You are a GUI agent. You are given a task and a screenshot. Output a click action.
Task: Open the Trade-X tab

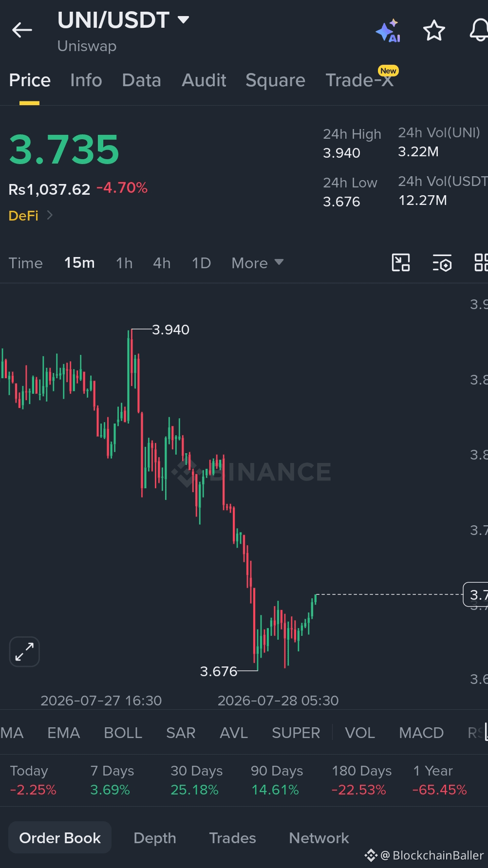pos(359,80)
